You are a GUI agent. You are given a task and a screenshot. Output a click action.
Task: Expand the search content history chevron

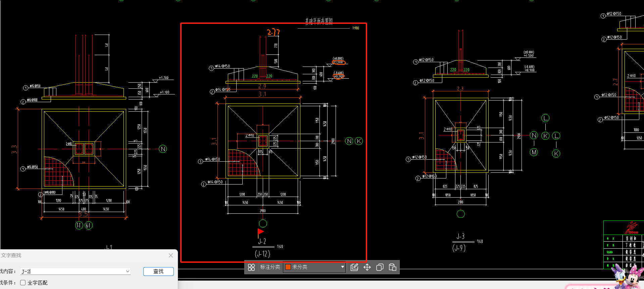tap(128, 271)
